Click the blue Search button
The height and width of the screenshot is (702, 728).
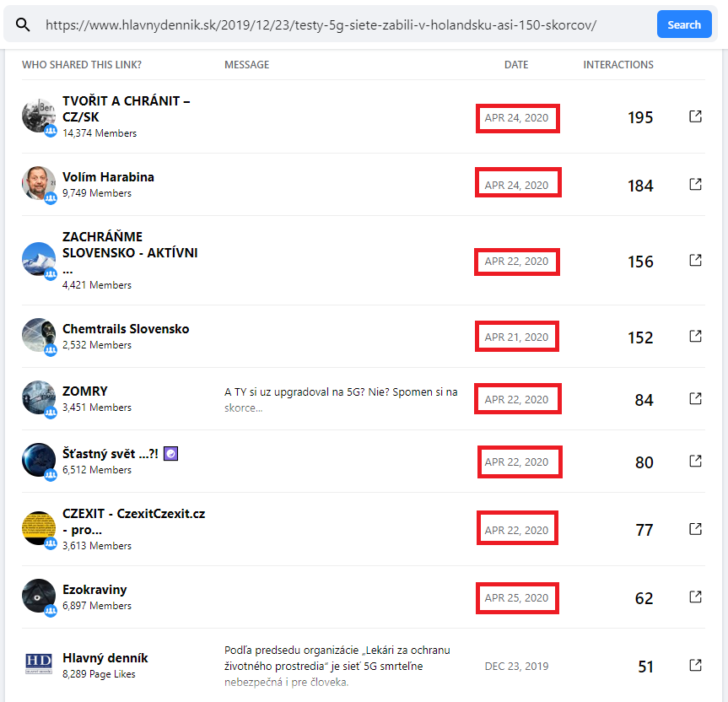(x=683, y=25)
